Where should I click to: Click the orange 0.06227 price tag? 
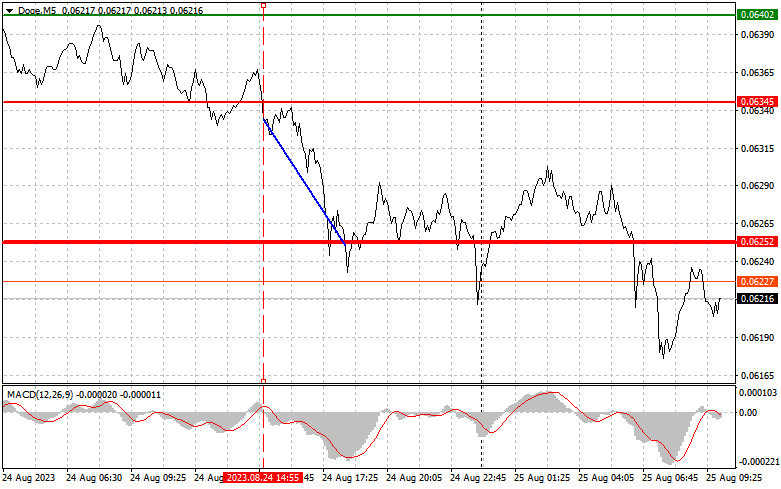[x=756, y=282]
